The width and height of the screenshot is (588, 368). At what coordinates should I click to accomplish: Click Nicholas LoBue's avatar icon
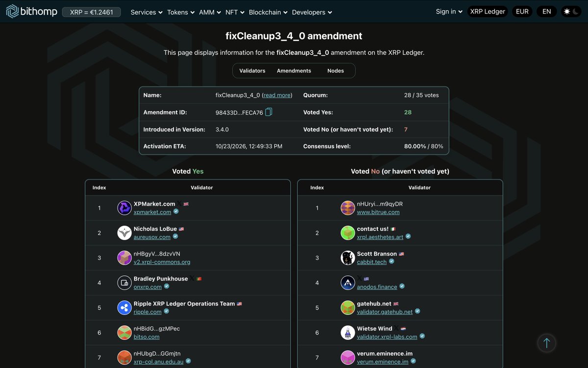pyautogui.click(x=124, y=233)
